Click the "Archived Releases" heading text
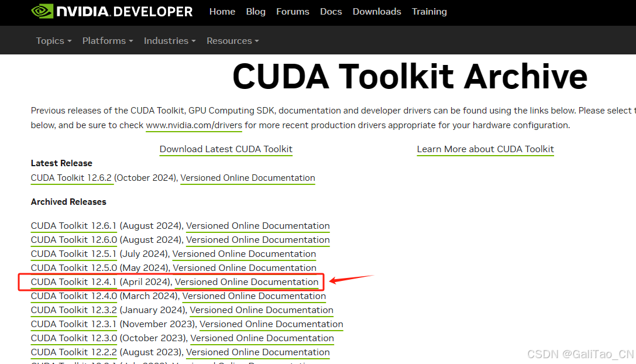This screenshot has width=636, height=364. coord(68,202)
